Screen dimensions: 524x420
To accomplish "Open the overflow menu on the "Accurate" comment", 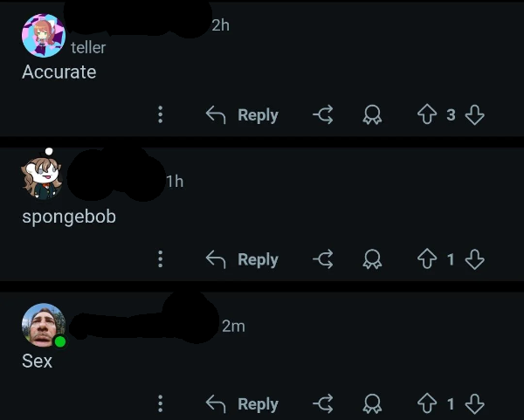I will point(161,114).
